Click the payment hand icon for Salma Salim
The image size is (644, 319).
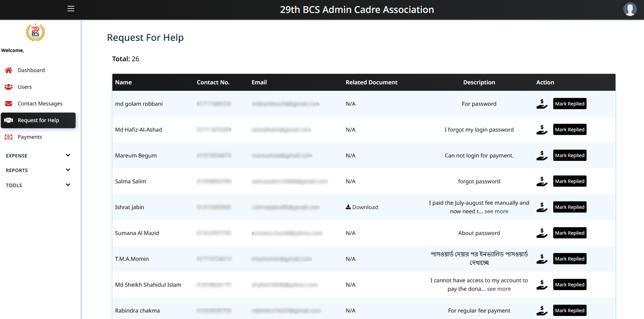[542, 182]
